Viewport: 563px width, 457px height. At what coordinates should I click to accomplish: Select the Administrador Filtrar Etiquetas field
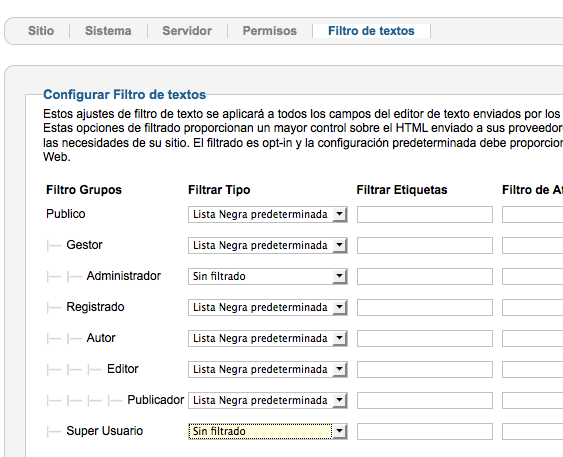tap(425, 276)
